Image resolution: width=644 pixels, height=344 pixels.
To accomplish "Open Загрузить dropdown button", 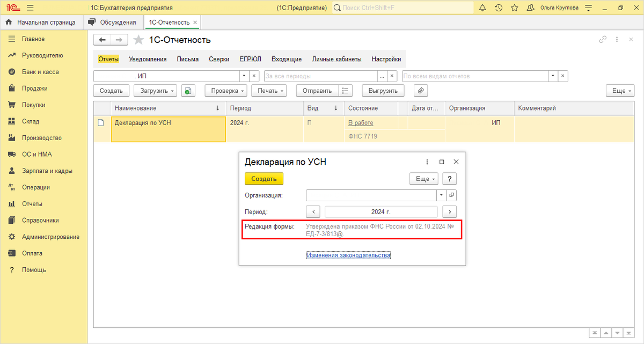I will point(155,91).
